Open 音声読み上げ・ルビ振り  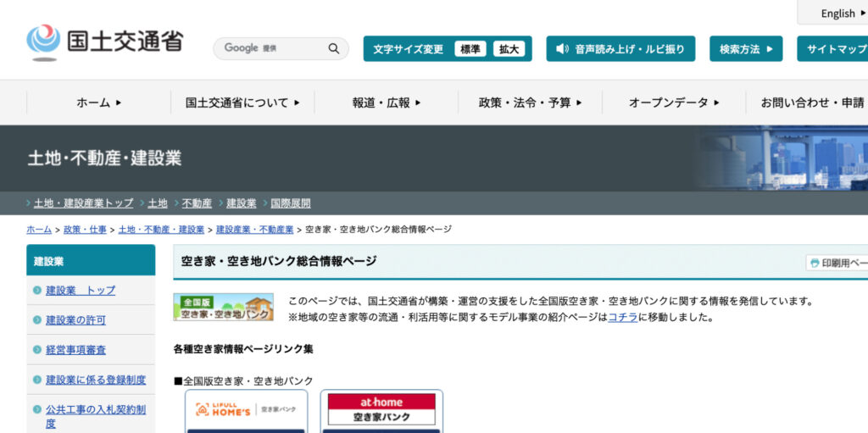pyautogui.click(x=620, y=49)
